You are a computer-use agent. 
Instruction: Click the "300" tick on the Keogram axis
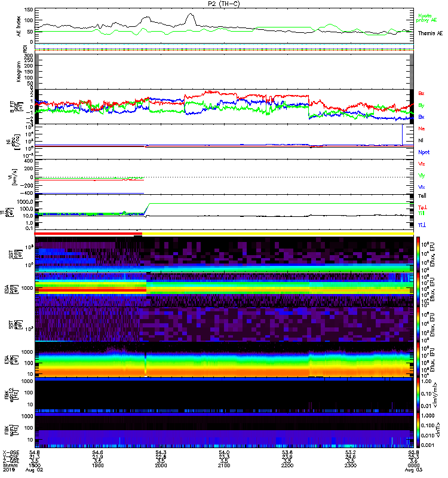click(29, 56)
